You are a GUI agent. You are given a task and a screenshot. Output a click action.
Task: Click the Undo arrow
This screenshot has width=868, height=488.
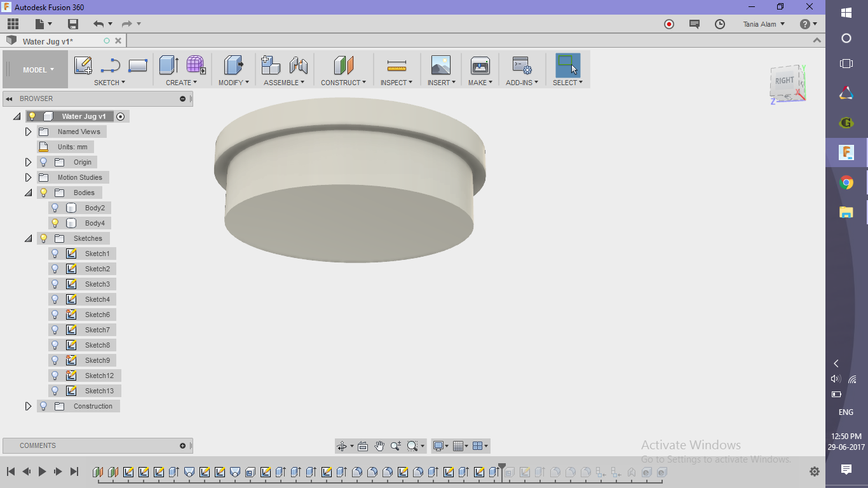click(x=98, y=24)
